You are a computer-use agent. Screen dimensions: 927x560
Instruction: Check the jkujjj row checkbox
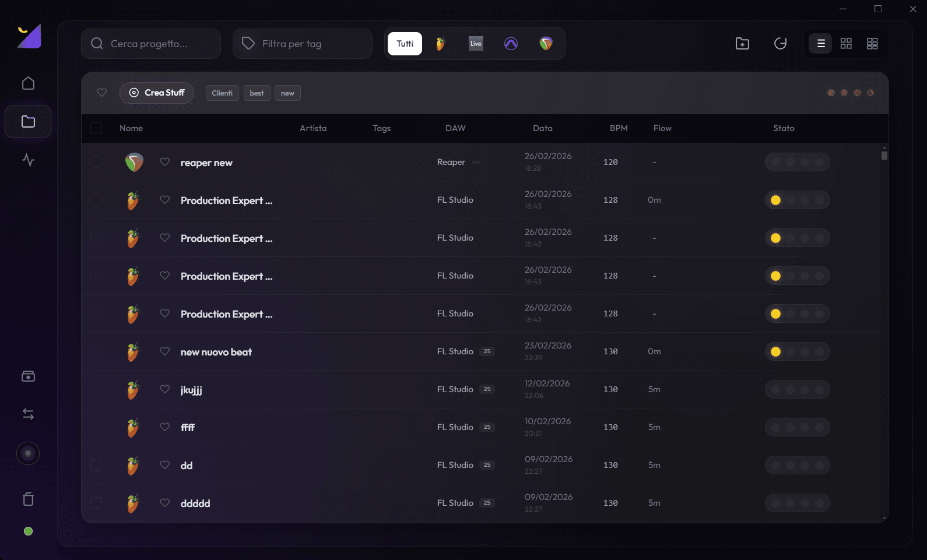tap(96, 389)
